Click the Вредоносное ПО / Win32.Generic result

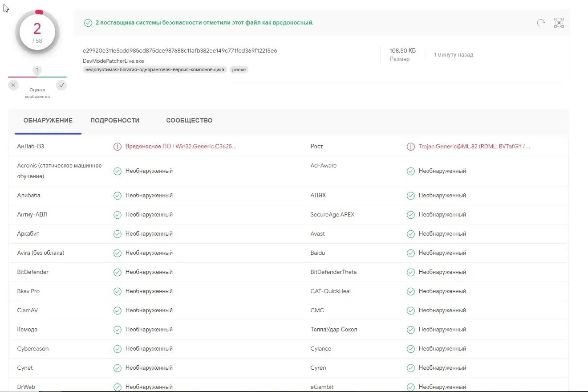pos(181,146)
